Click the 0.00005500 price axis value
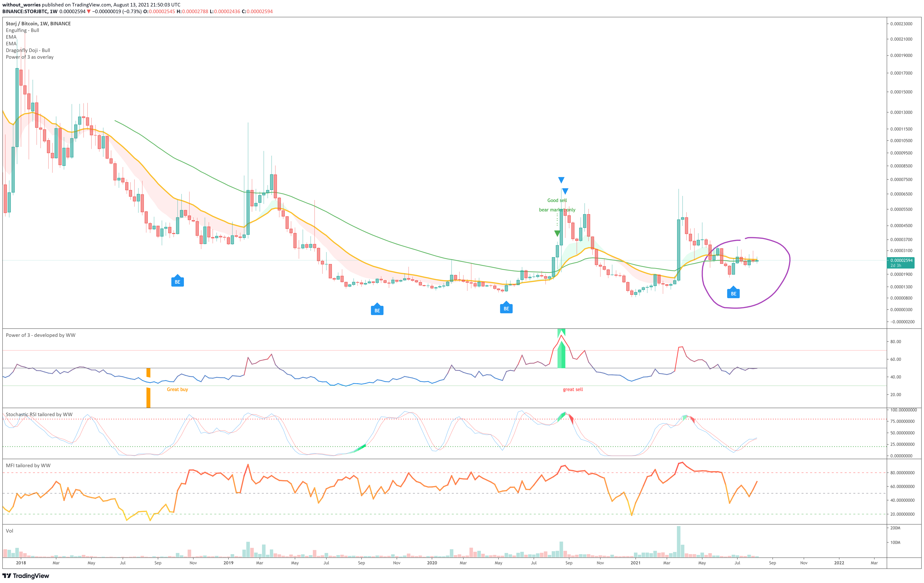Image resolution: width=924 pixels, height=583 pixels. click(x=901, y=209)
